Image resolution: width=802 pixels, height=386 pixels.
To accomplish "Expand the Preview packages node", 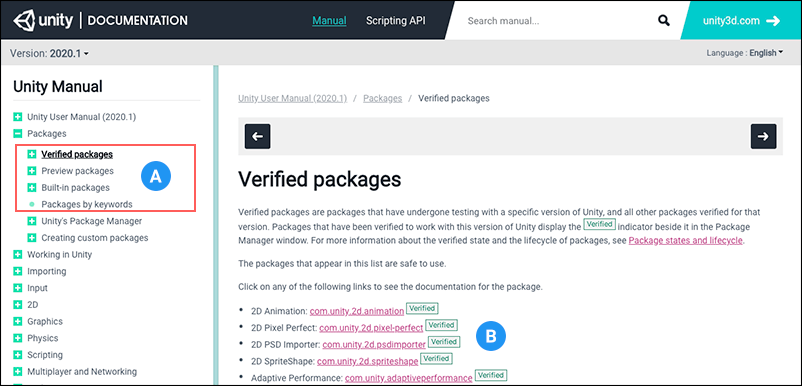I will click(32, 171).
